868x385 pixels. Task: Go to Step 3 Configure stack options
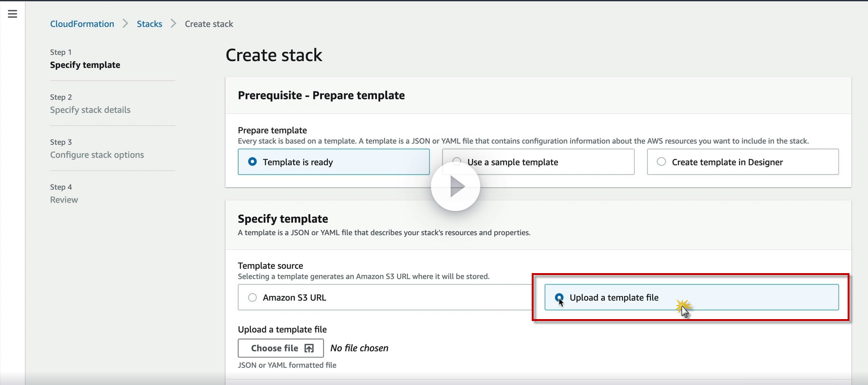(x=97, y=155)
